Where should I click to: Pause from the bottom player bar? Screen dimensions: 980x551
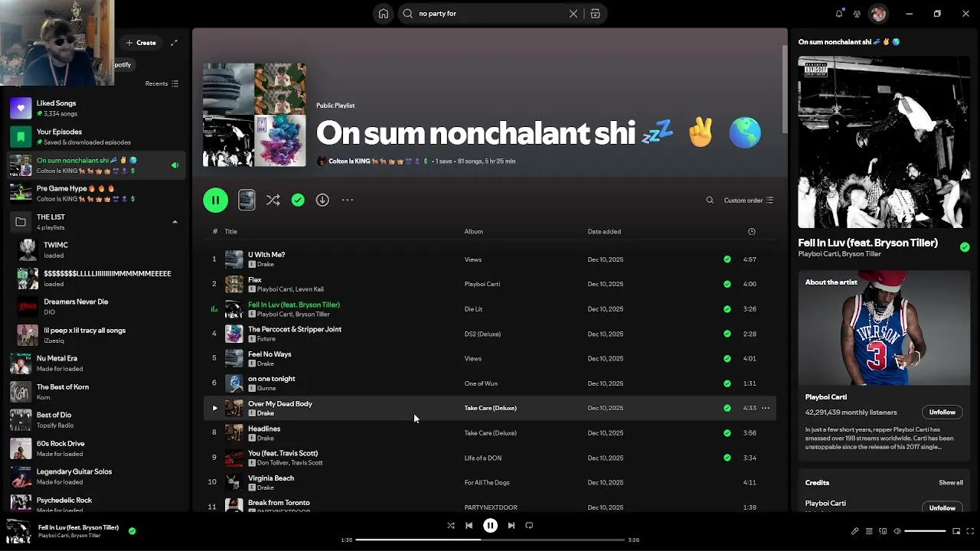click(x=491, y=526)
